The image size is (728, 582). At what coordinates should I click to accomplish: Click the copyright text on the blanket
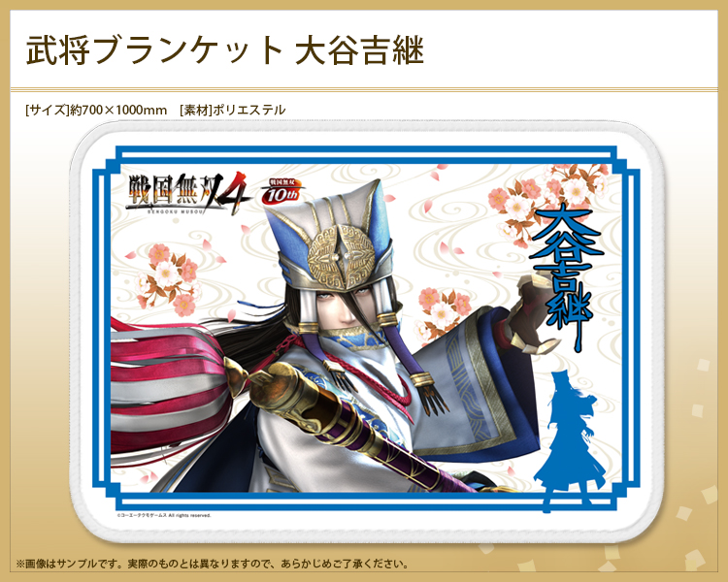coord(163,516)
